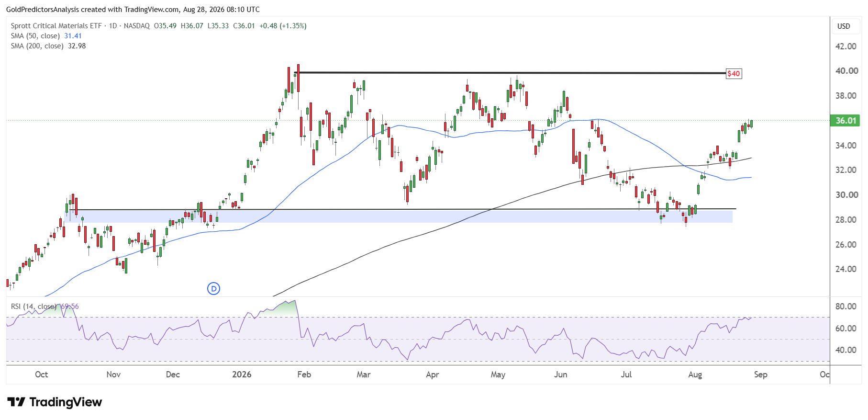Click the 28.00 price axis label

(846, 220)
